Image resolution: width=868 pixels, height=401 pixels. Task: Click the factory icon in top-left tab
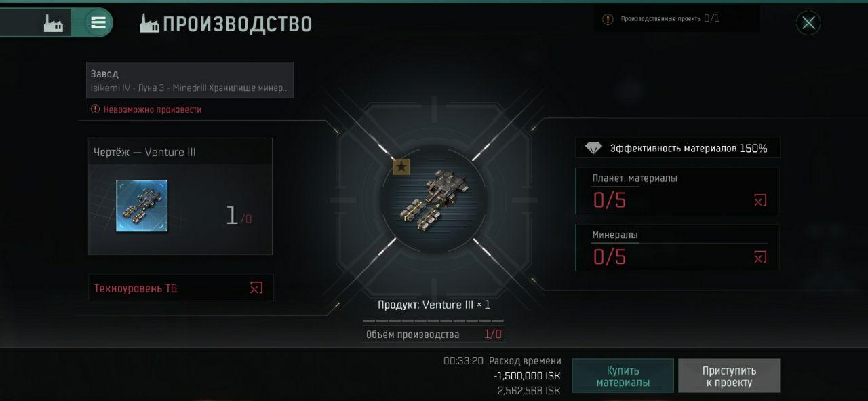pyautogui.click(x=53, y=23)
